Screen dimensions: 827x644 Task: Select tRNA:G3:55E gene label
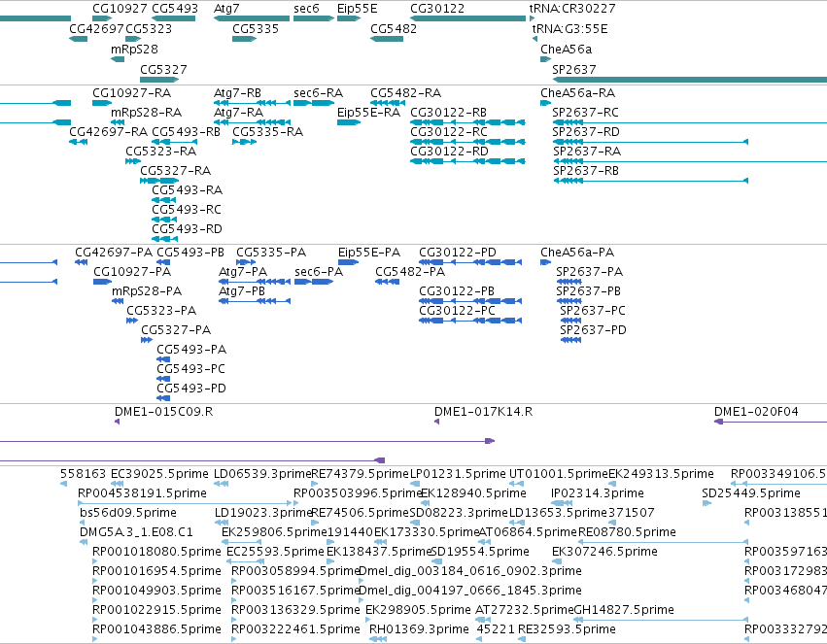569,28
